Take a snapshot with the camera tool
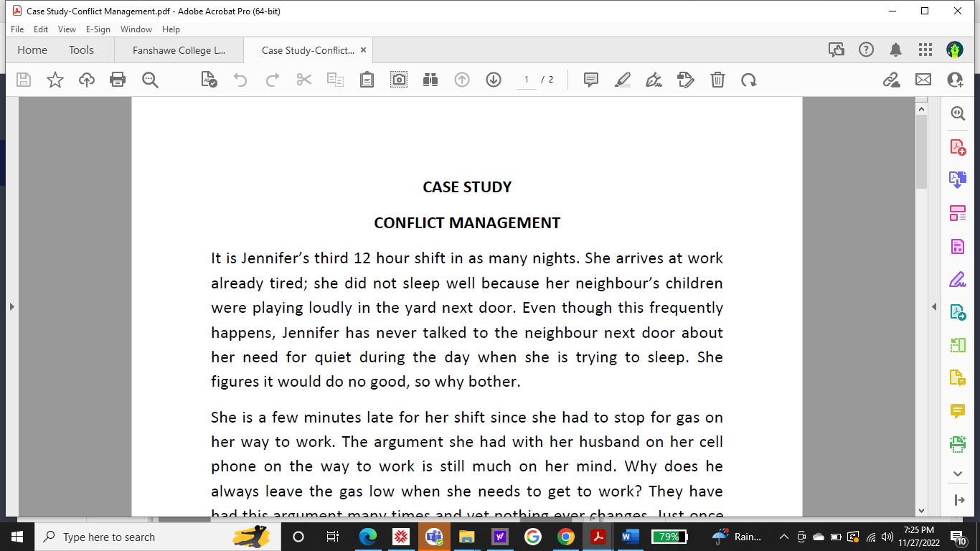This screenshot has height=551, width=980. [399, 80]
